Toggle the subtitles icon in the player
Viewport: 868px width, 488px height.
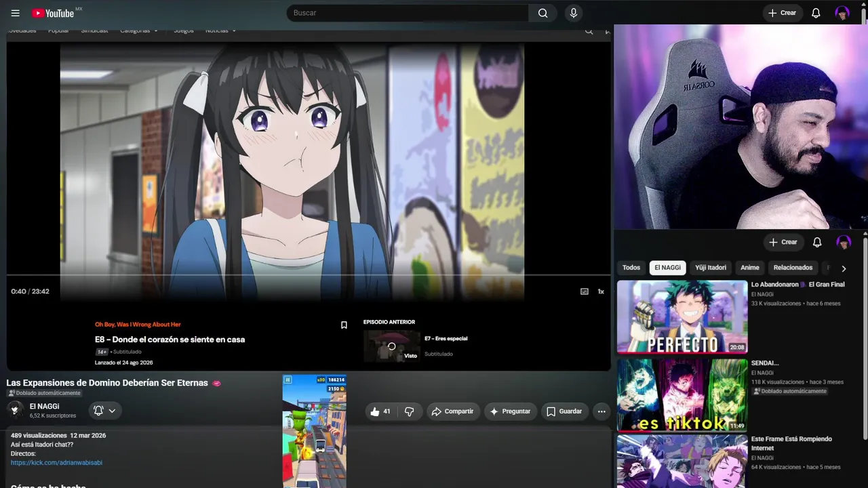click(x=585, y=291)
